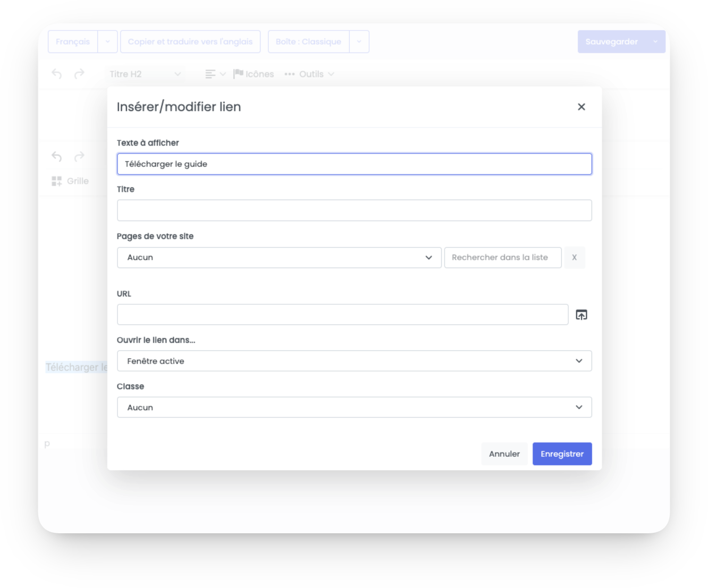
Task: Click the Enregistrer button
Action: point(562,454)
